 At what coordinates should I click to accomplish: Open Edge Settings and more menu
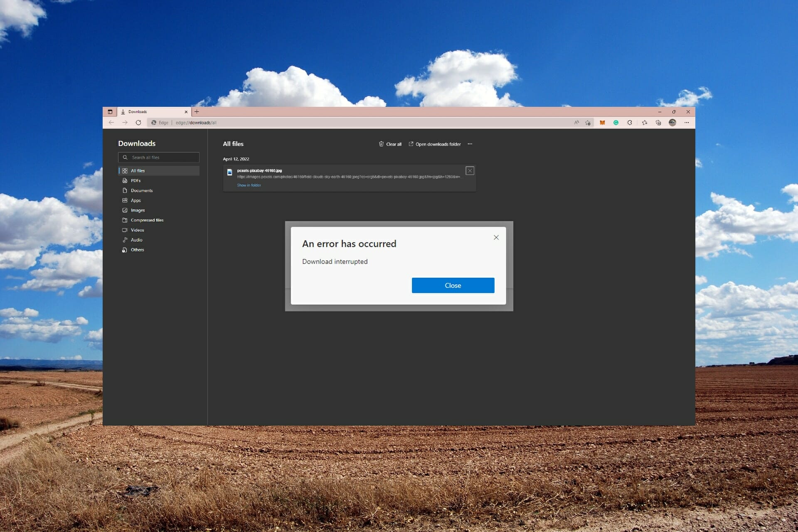[x=687, y=123]
